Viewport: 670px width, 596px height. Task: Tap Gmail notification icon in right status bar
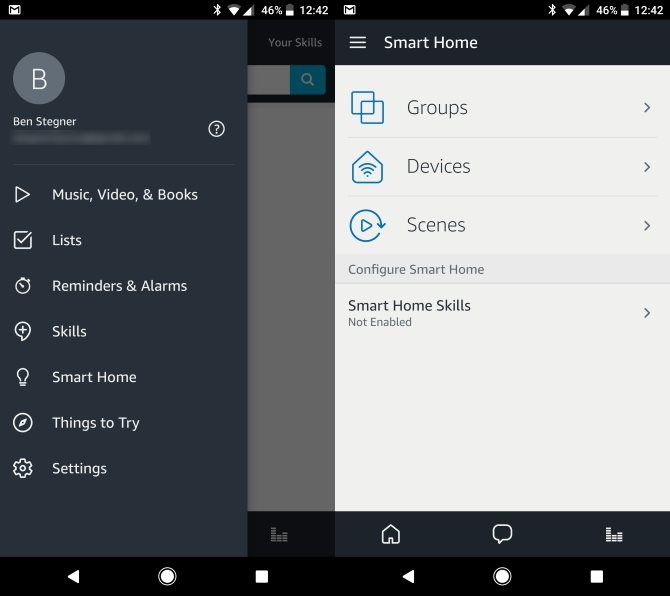[350, 10]
